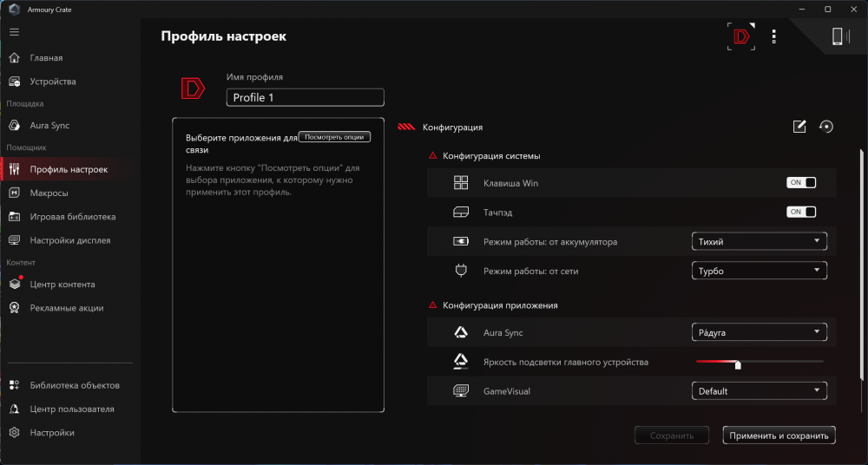Go to Макросы in the sidebar
868x465 pixels.
49,193
